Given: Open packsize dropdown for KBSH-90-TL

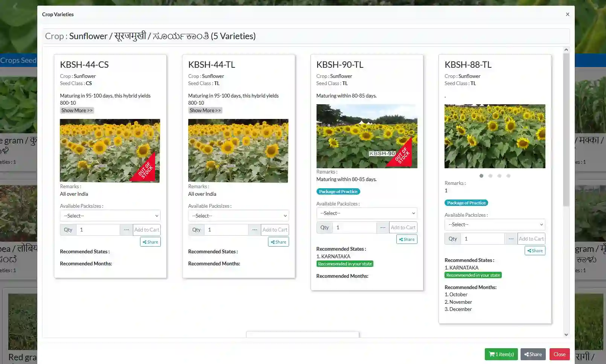Looking at the screenshot, I should point(367,213).
